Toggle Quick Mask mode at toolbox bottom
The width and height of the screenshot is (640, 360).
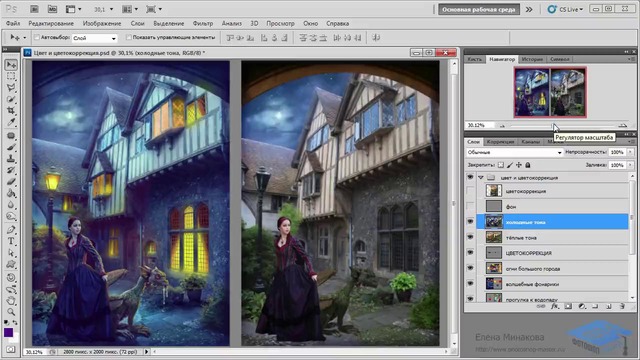[x=11, y=349]
